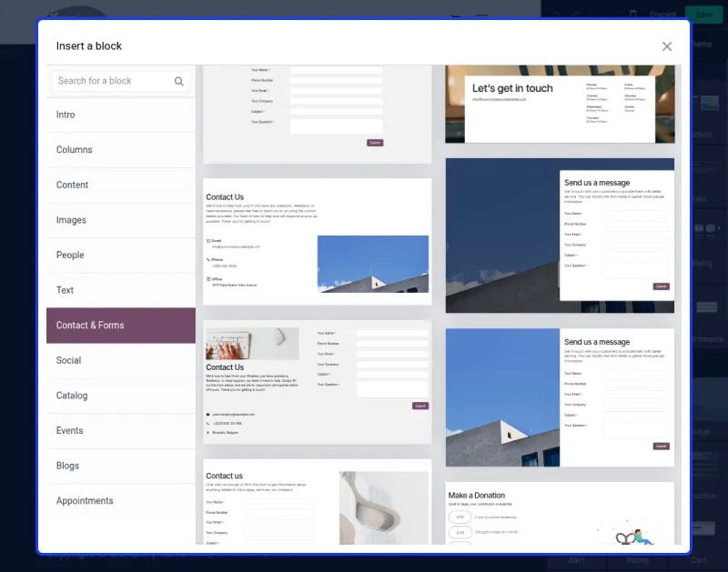Viewport: 728px width, 572px height.
Task: Go to the Social category
Action: pos(120,361)
